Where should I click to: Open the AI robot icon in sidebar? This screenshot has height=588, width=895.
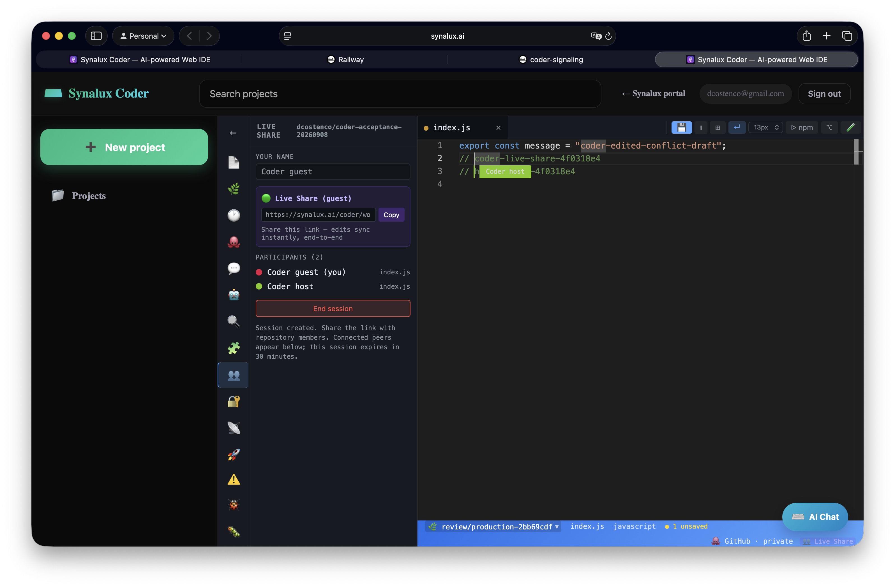[x=234, y=295]
